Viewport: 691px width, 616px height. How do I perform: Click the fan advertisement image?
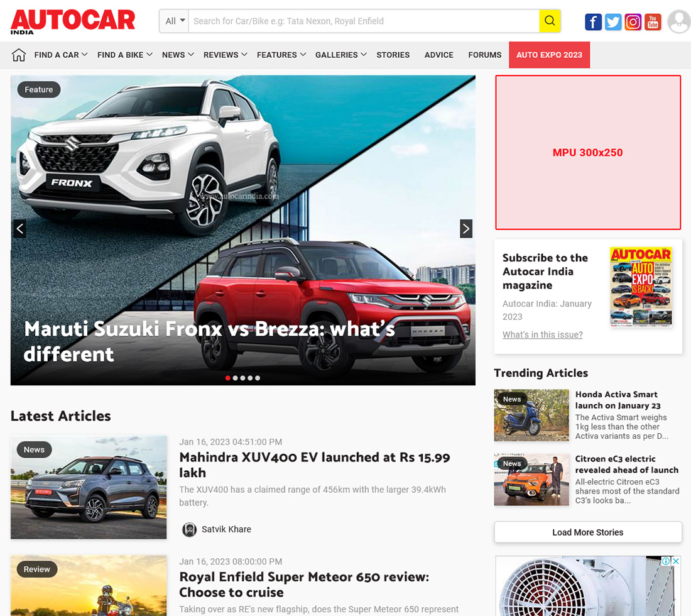(x=588, y=586)
